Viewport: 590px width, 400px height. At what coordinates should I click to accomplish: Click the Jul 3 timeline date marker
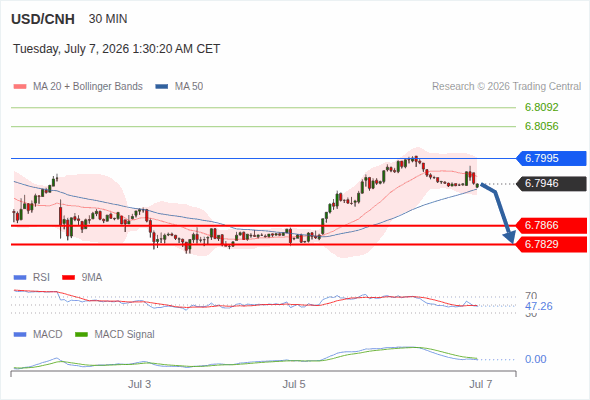(139, 384)
